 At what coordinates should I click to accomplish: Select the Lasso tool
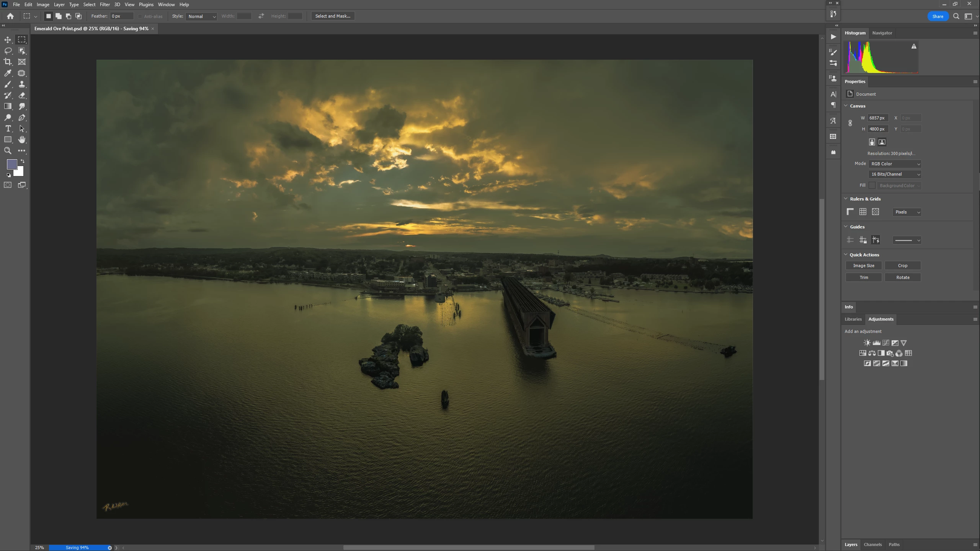[8, 51]
